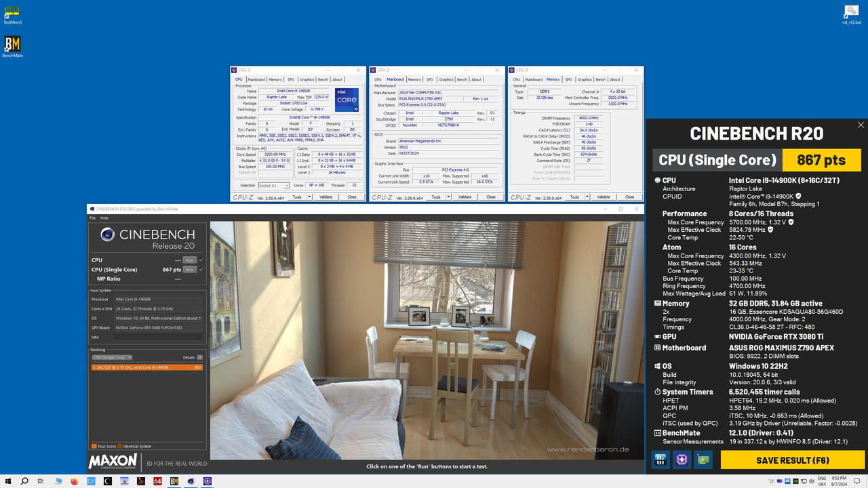868x488 pixels.
Task: Click Close button in CPU-Z Mainboard window
Action: coord(491,197)
